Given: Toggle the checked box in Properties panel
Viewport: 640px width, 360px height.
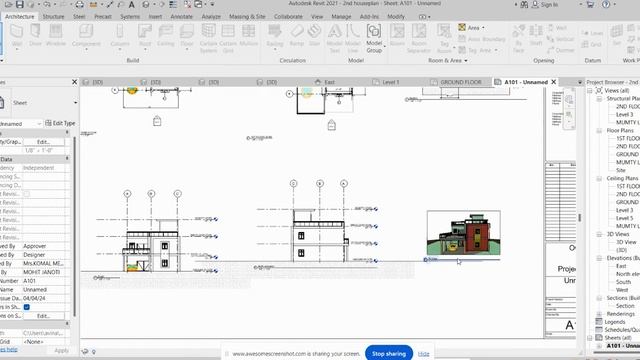Looking at the screenshot, I should (27, 307).
